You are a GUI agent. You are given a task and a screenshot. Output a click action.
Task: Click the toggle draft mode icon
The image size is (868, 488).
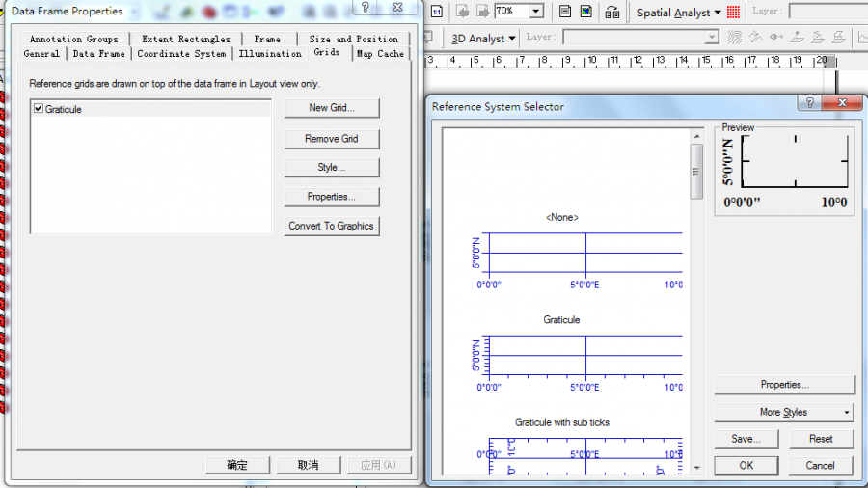coord(565,12)
